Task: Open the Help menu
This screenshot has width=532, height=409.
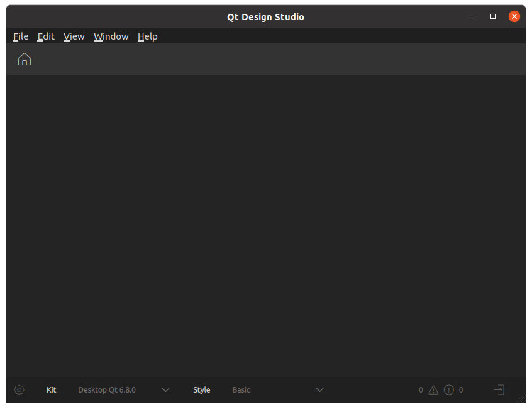Action: tap(148, 36)
